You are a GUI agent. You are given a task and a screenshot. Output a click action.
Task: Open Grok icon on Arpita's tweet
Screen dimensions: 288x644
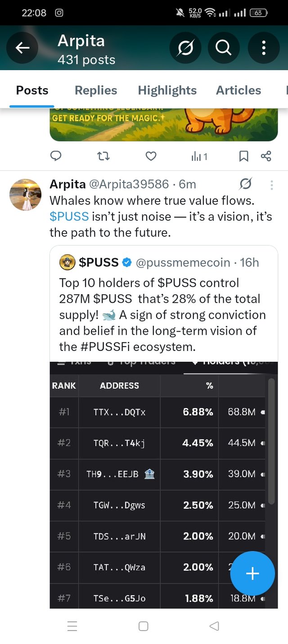246,184
